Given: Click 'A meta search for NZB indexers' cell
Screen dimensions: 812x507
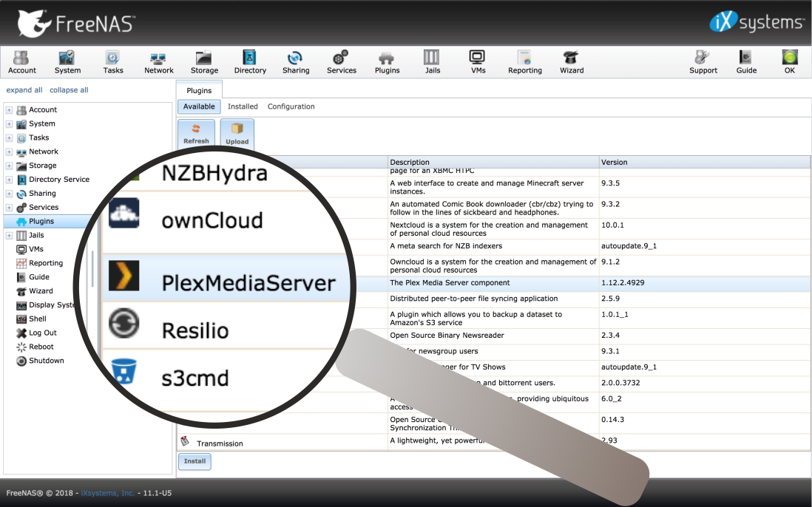Looking at the screenshot, I should (x=446, y=245).
